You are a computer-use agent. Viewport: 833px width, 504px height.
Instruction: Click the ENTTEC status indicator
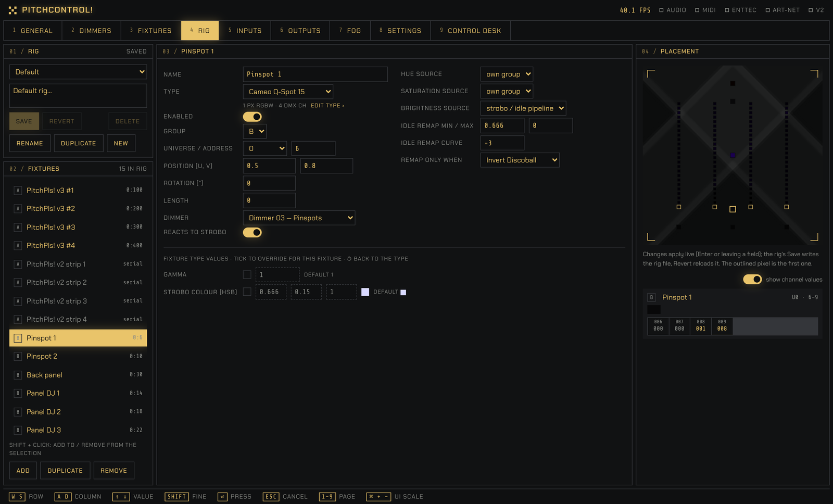[740, 10]
